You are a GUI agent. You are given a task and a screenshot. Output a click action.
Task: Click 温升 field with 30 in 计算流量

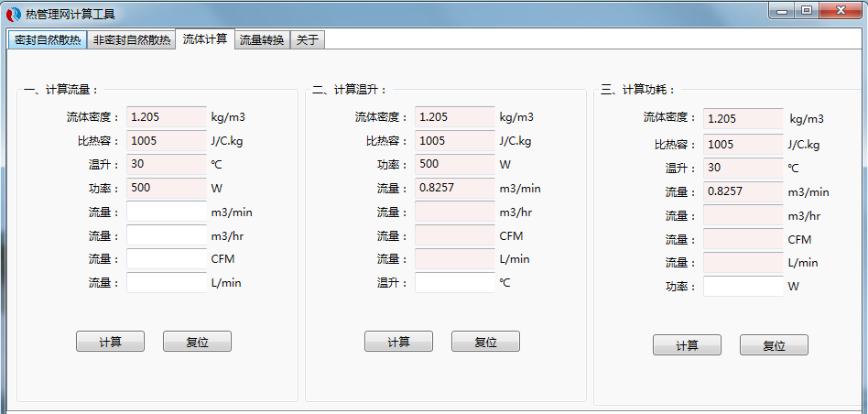tap(167, 164)
